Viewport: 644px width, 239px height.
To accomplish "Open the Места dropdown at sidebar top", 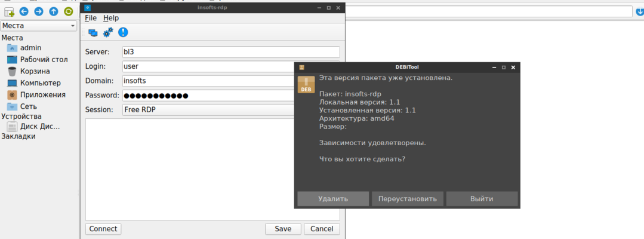I will 39,26.
